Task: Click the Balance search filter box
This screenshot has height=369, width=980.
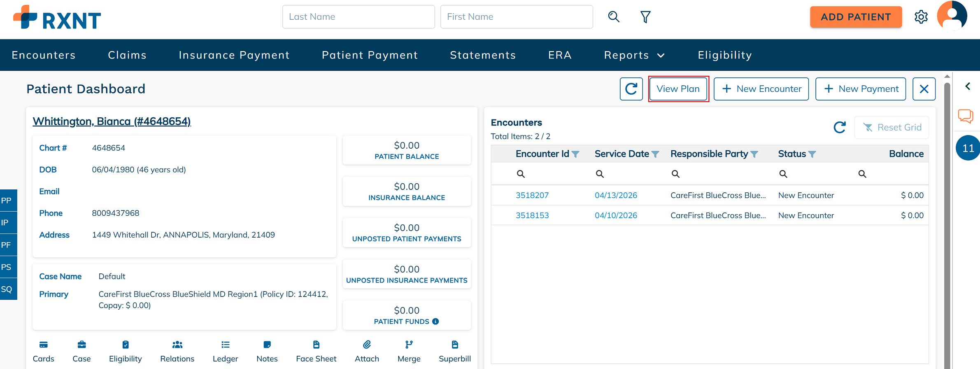Action: [x=891, y=174]
